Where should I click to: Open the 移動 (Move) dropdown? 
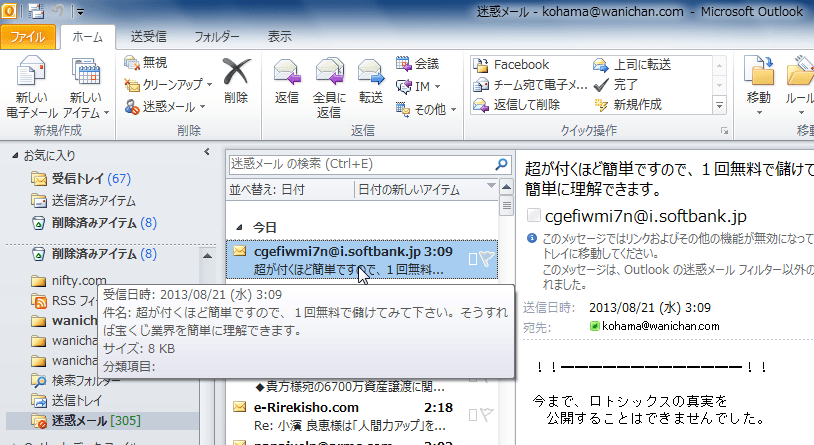[758, 86]
